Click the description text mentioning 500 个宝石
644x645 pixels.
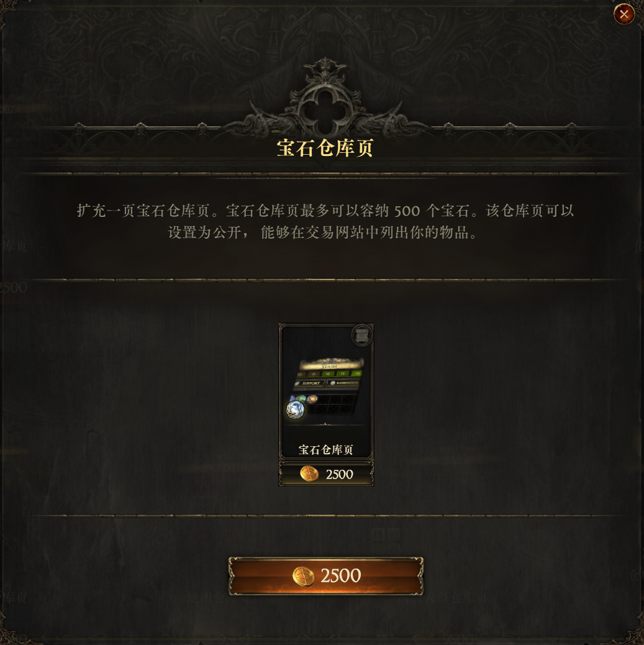point(325,221)
